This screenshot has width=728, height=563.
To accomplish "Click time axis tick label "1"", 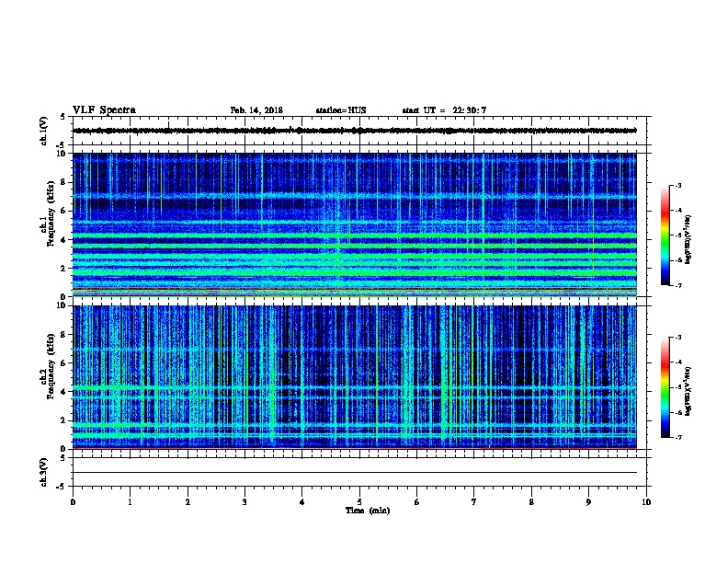I will point(130,501).
